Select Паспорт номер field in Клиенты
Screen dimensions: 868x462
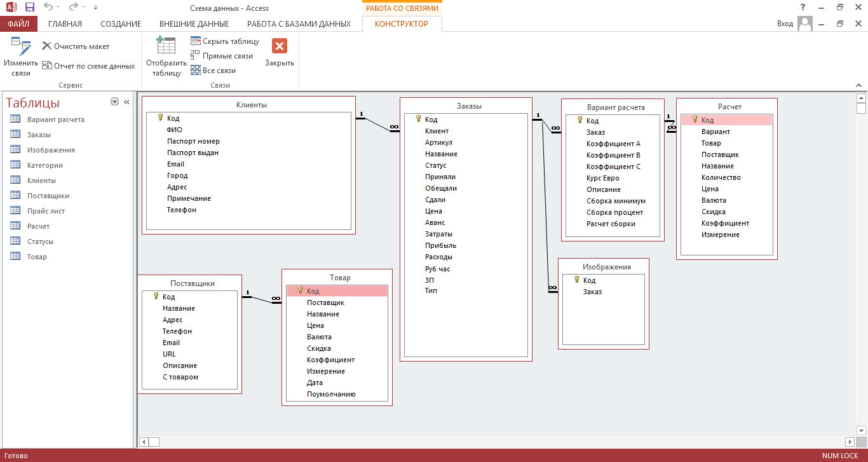click(193, 141)
